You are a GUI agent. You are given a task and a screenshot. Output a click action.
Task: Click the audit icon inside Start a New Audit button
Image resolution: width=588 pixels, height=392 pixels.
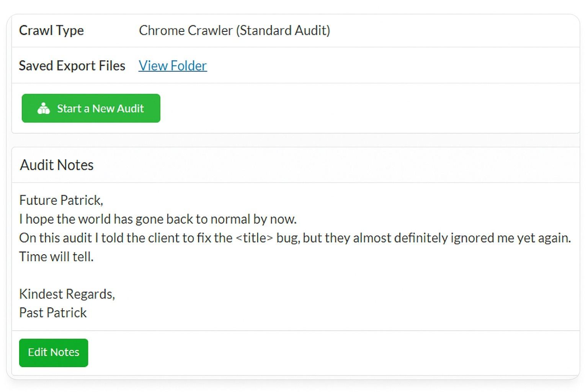[43, 108]
